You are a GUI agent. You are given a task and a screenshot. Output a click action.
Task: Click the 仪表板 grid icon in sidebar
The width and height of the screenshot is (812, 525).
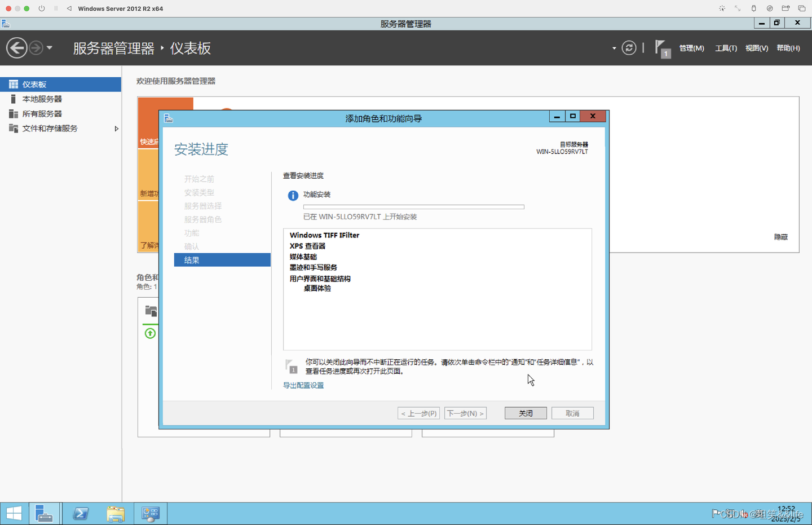coord(14,85)
